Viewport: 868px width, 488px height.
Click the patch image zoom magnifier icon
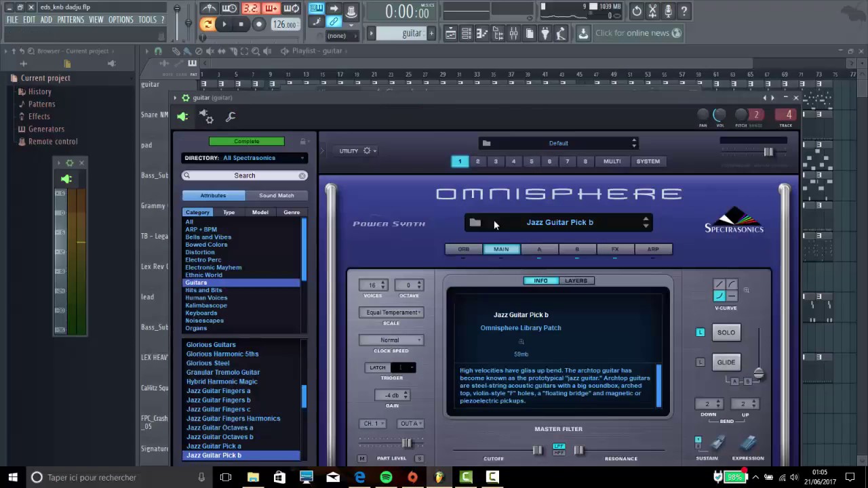[x=521, y=342]
